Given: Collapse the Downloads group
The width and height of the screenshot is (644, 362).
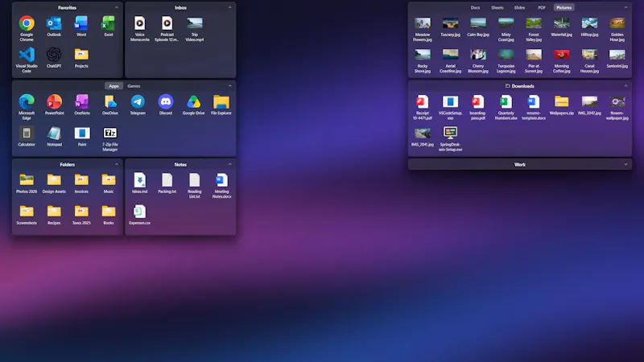Looking at the screenshot, I should [x=625, y=86].
